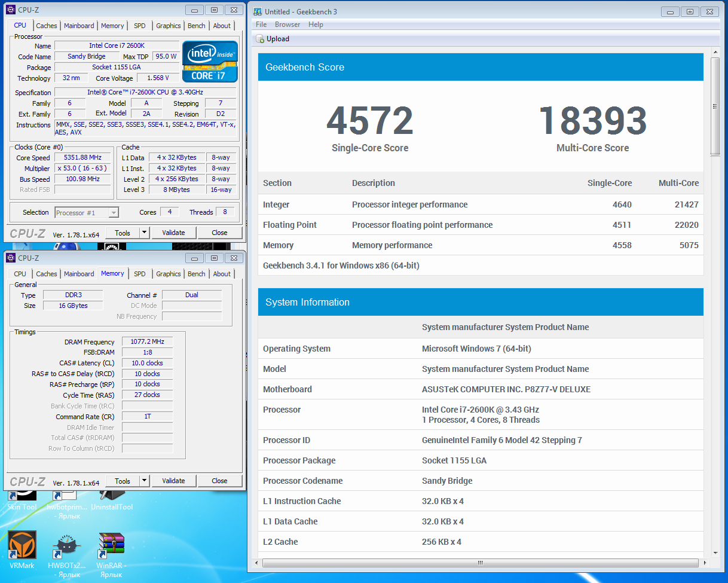
Task: Click the Bus Speed value 100.98 MHz
Action: pyautogui.click(x=83, y=179)
